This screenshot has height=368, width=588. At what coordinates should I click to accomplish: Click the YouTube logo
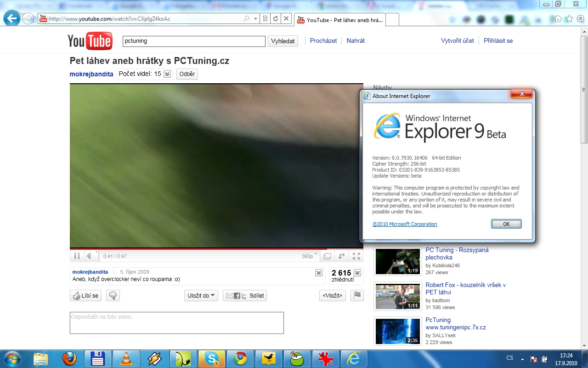point(90,41)
